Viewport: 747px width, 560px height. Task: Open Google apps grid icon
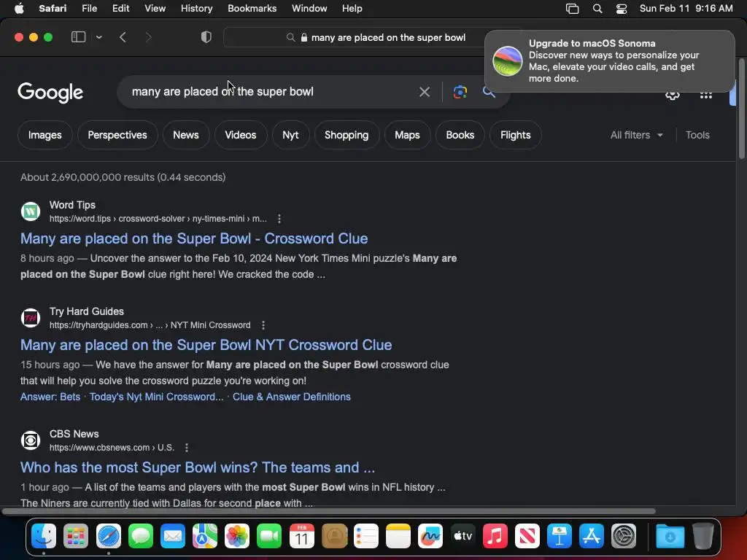click(x=705, y=95)
